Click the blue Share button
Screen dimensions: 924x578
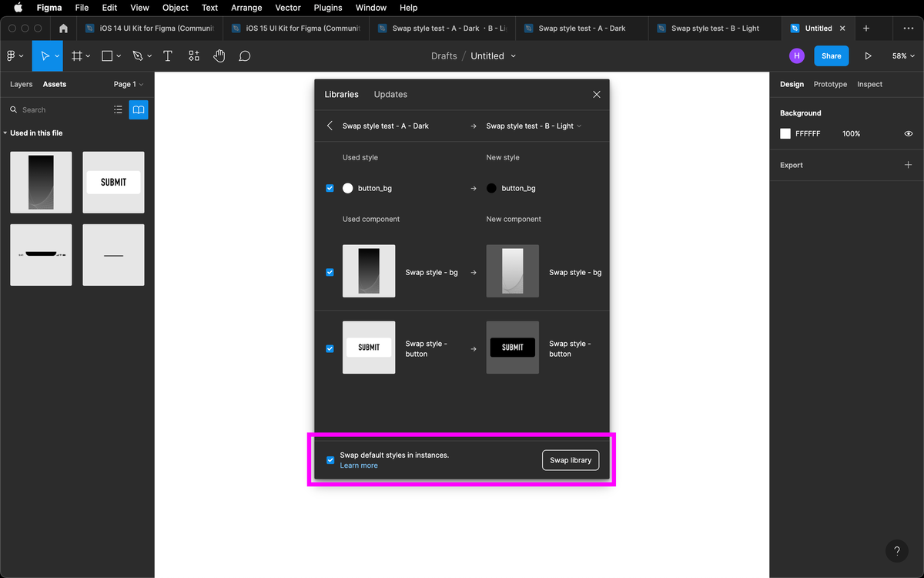[x=832, y=55]
